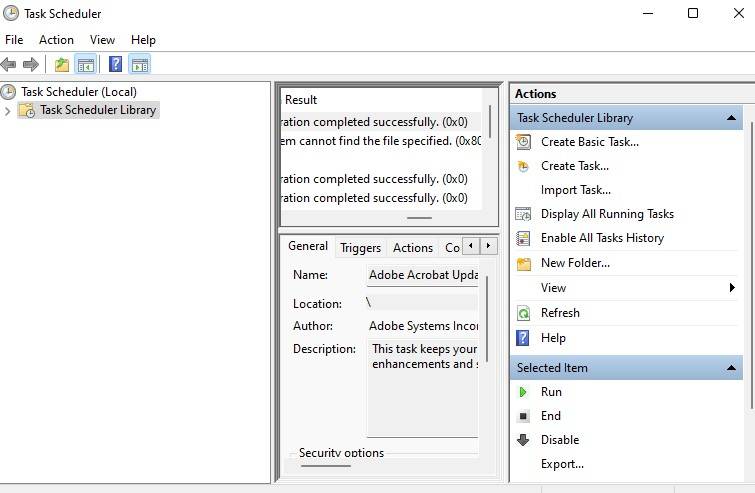
Task: Open the View submenu arrow in Actions
Action: click(x=732, y=288)
